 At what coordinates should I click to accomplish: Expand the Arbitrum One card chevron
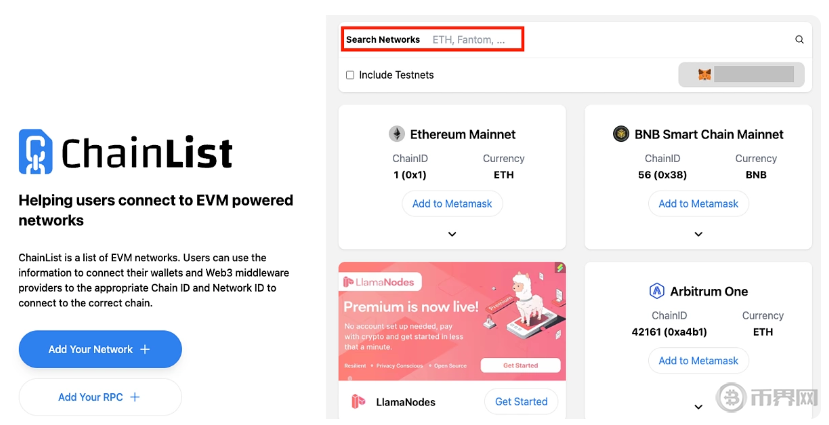point(698,407)
